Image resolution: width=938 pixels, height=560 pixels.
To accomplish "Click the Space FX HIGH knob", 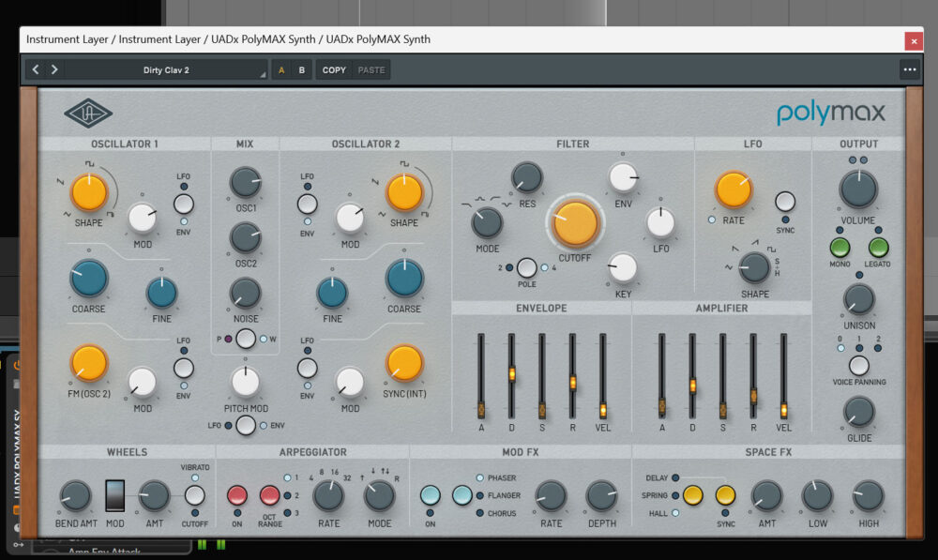I will [x=868, y=496].
